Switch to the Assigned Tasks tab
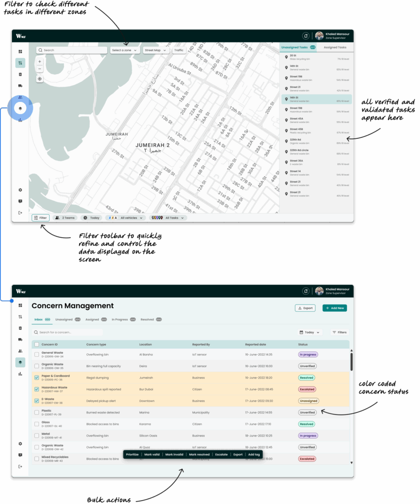 coord(335,47)
